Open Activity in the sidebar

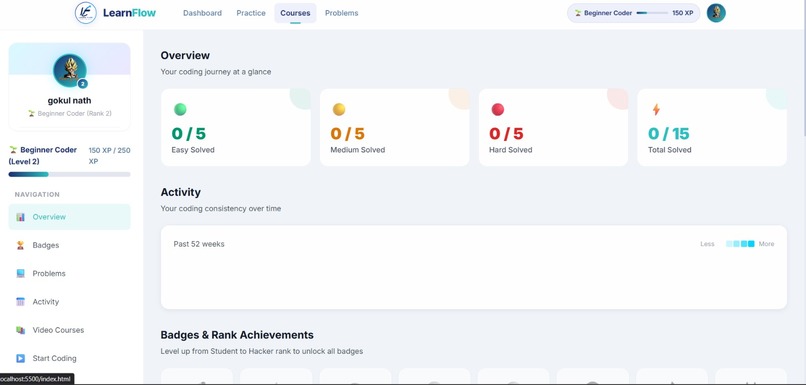[69, 302]
